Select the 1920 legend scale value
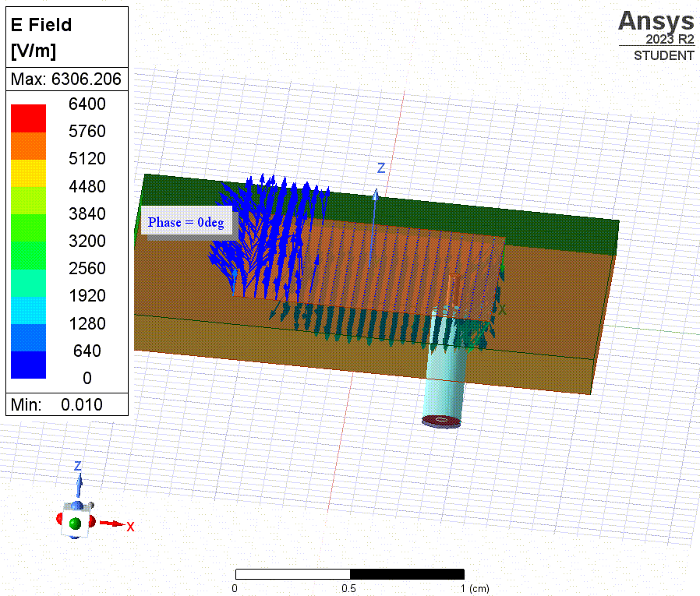This screenshot has height=596, width=700. tap(87, 295)
